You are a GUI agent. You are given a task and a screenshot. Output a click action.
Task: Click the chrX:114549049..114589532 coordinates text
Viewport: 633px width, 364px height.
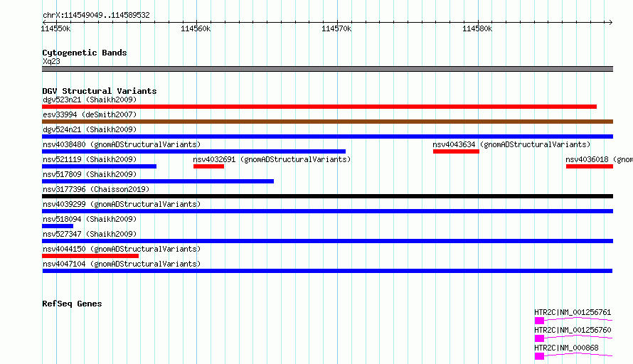[96, 16]
